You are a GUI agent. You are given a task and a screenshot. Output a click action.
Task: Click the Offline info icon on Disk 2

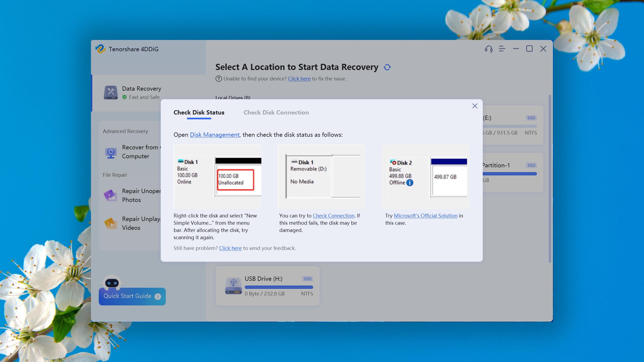click(x=409, y=183)
